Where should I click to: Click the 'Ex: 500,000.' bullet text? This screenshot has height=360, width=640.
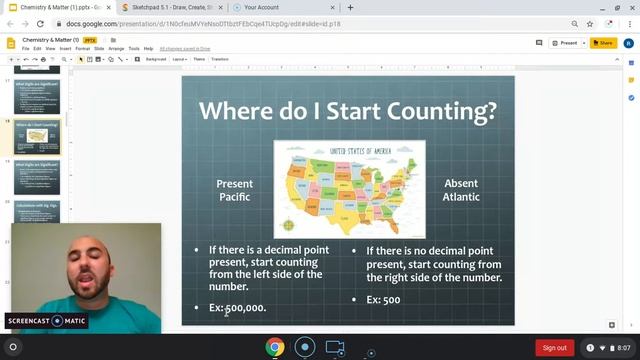238,308
